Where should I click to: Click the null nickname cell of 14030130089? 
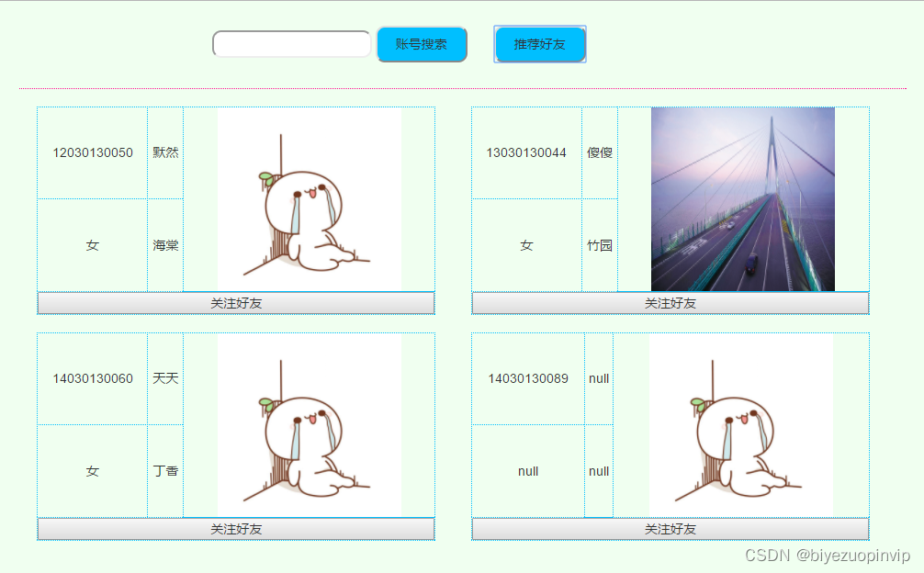(x=599, y=378)
